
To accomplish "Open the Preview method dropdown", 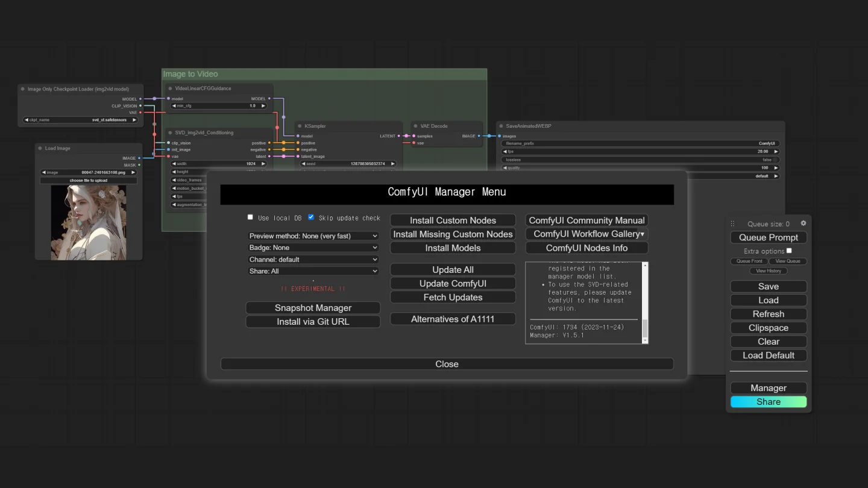I will click(313, 236).
